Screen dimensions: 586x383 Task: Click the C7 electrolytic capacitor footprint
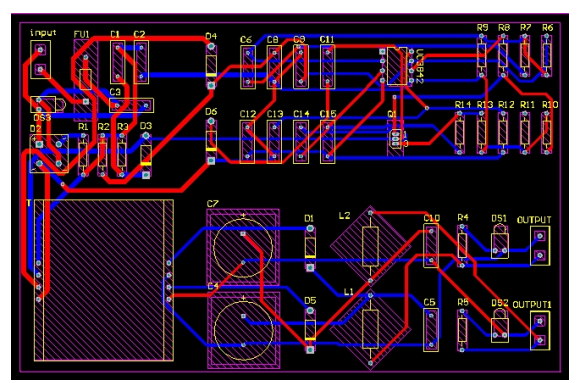[x=243, y=248]
